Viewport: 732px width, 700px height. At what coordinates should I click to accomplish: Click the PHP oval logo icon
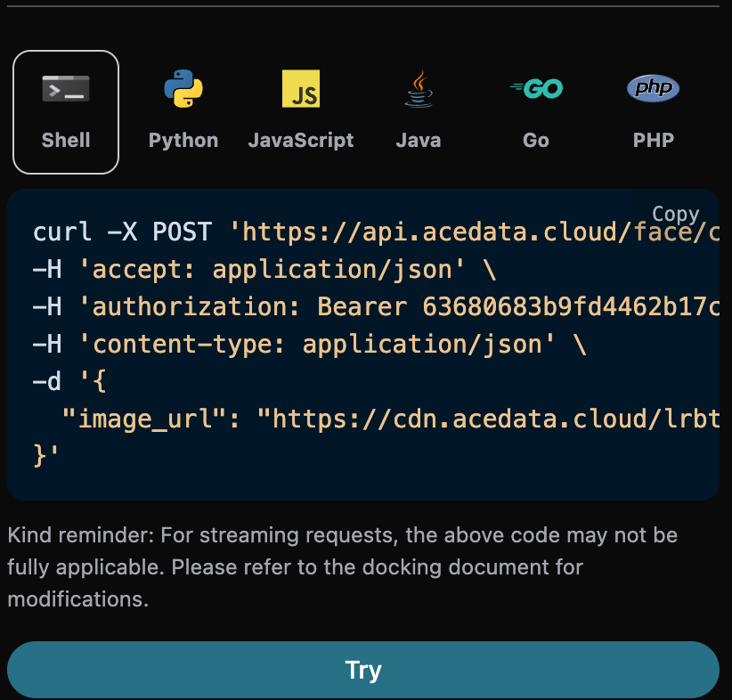pyautogui.click(x=654, y=88)
